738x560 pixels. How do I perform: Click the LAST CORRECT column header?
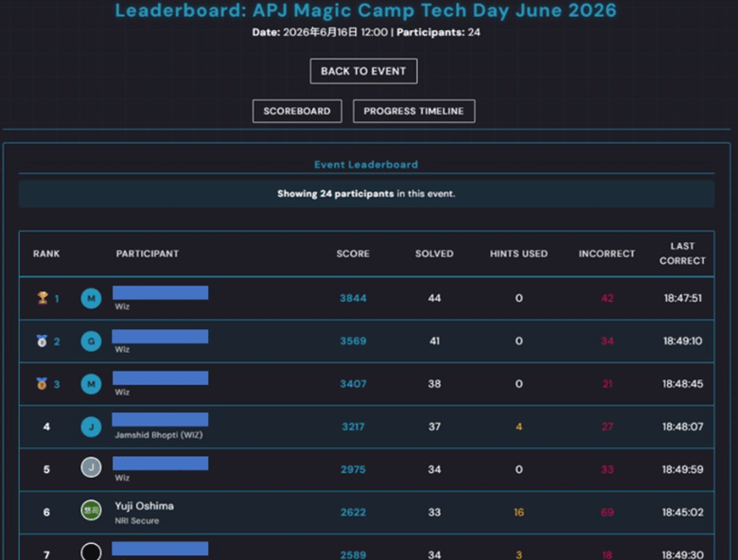[682, 254]
